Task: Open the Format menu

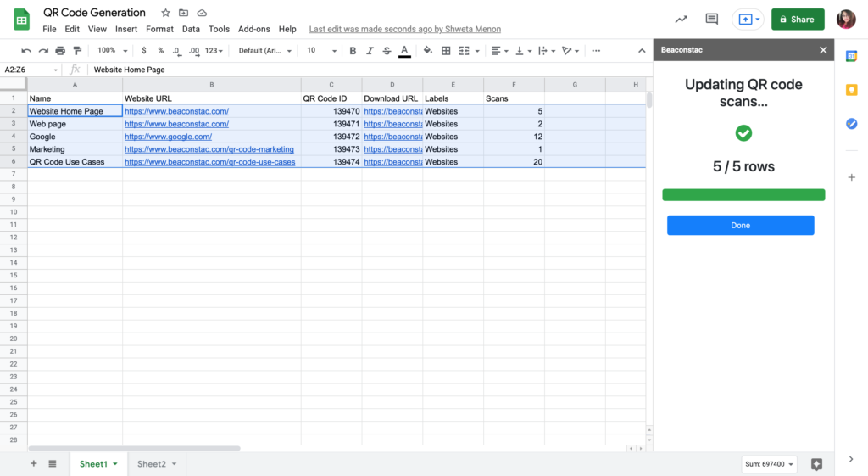Action: [159, 29]
